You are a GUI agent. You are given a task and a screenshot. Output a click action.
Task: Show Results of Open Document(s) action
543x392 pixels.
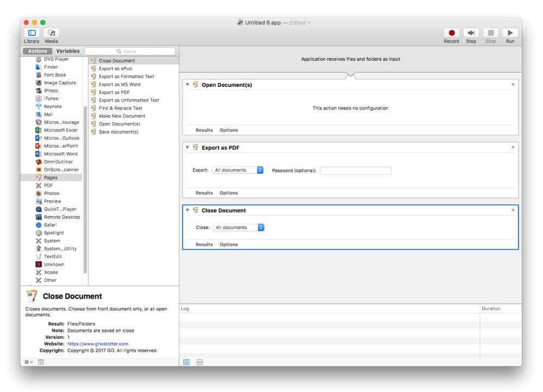(x=204, y=130)
